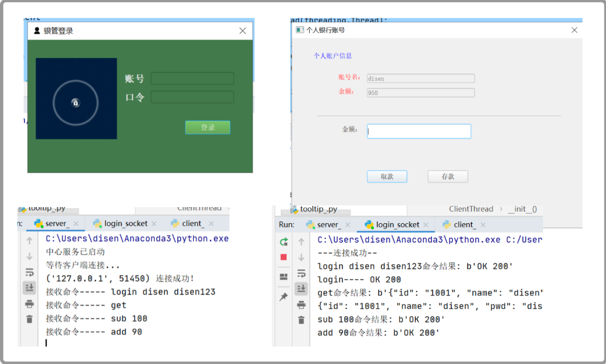
Task: Click the up arrow icon in right panel
Action: 301,242
